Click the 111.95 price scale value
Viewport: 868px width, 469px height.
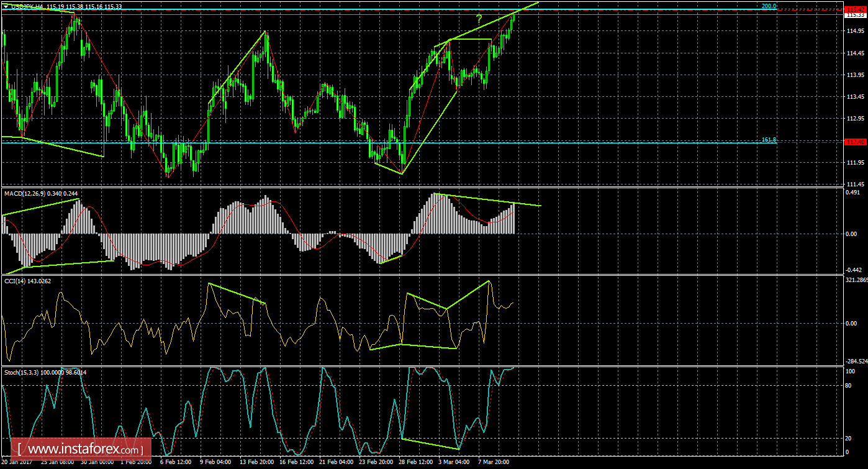click(x=855, y=162)
